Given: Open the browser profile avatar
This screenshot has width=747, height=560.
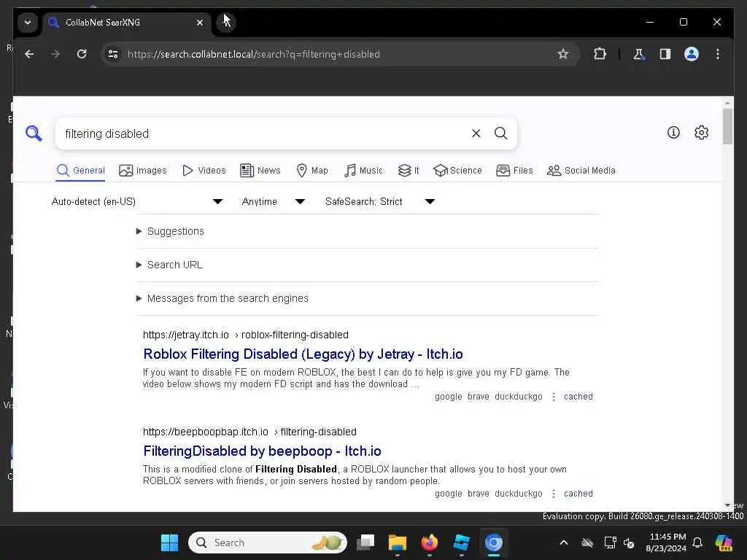Looking at the screenshot, I should [692, 54].
